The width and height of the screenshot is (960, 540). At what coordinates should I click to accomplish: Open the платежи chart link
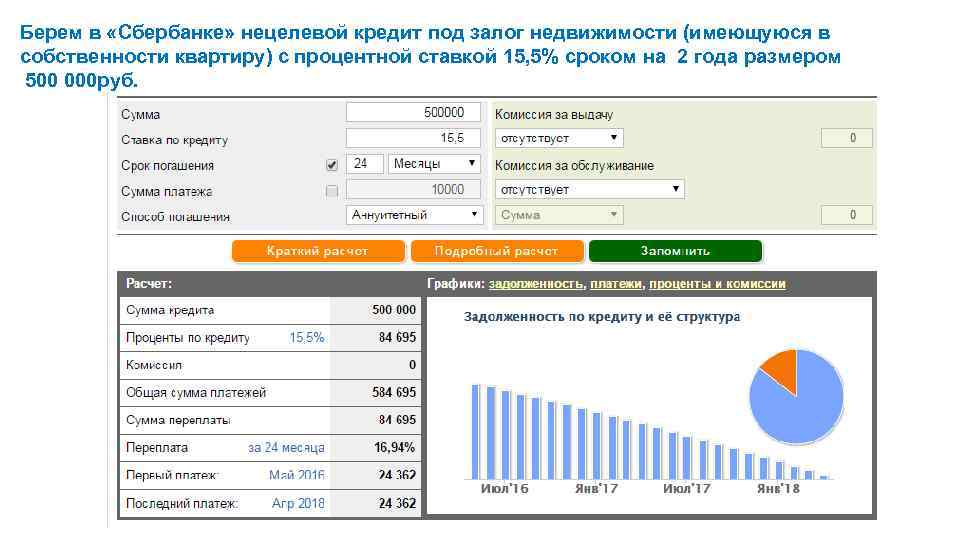pyautogui.click(x=616, y=284)
